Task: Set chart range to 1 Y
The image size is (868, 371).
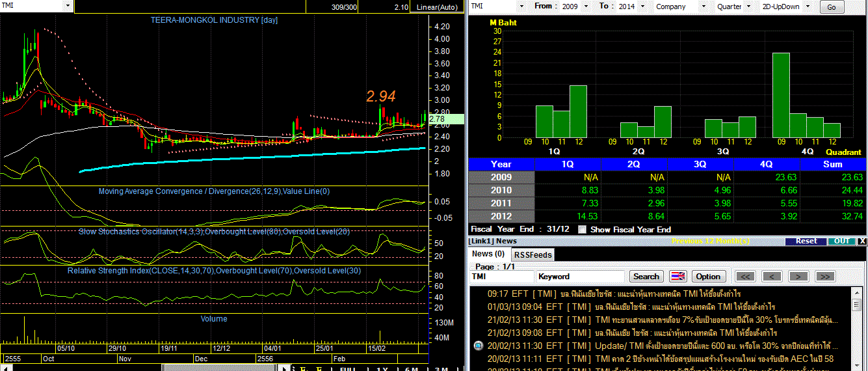Action: pos(382,368)
